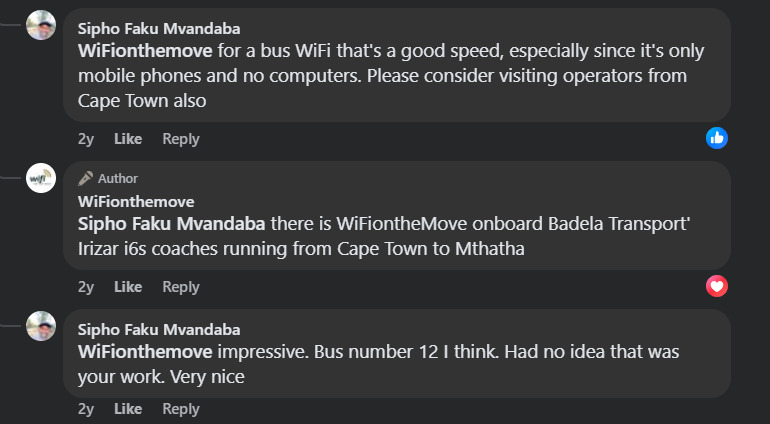The image size is (770, 424).
Task: Open the red heart reaction on the WiFionthemove comment
Action: 717,287
